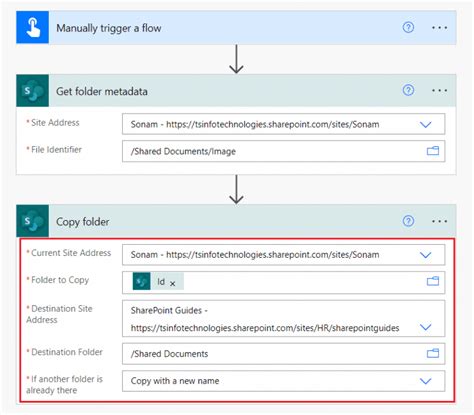This screenshot has width=474, height=415.
Task: Expand Destination Site Address dropdown
Action: (x=426, y=327)
